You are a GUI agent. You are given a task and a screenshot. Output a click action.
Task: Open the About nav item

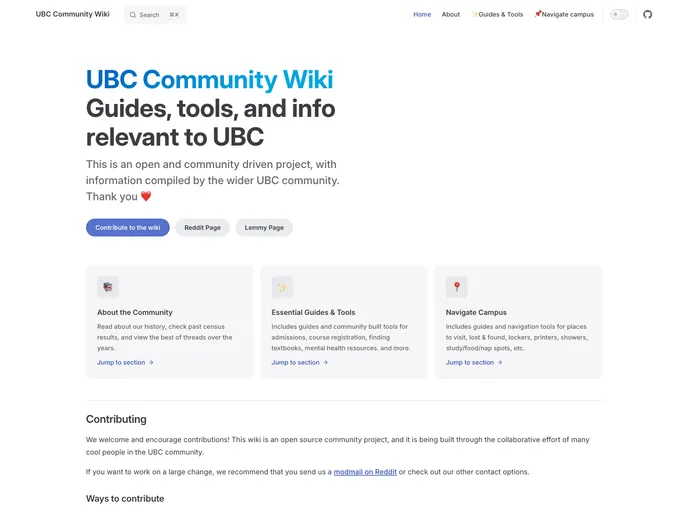451,14
